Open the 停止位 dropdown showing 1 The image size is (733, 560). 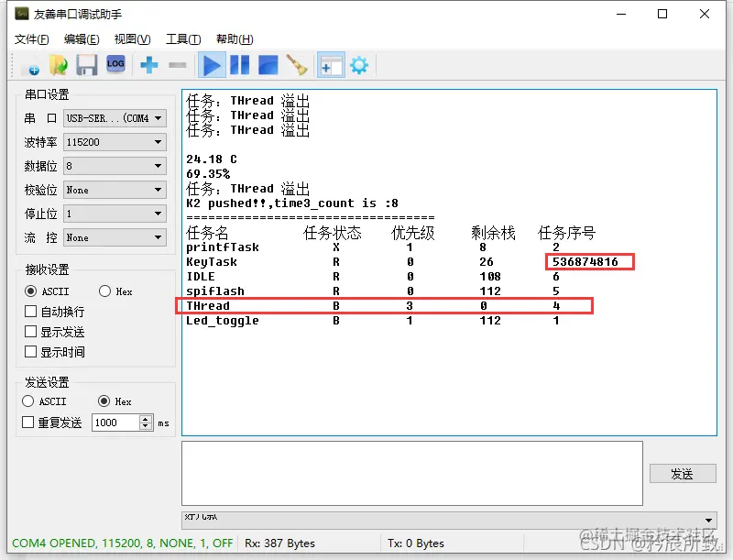coord(115,214)
